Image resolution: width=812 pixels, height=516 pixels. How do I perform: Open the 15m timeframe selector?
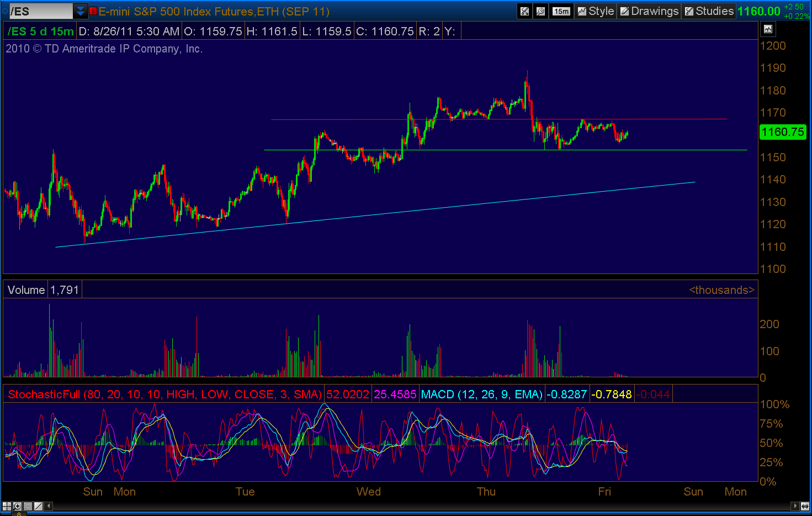click(x=561, y=11)
